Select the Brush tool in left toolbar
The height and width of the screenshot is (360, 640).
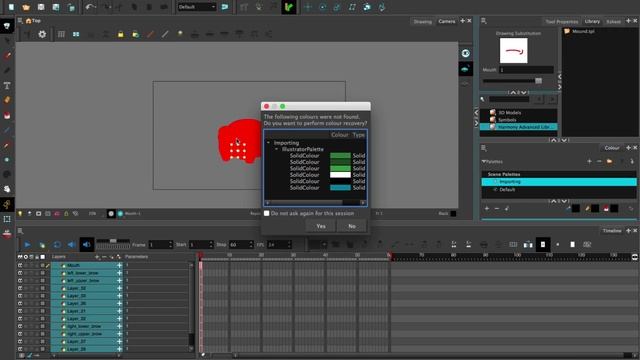coord(7,56)
